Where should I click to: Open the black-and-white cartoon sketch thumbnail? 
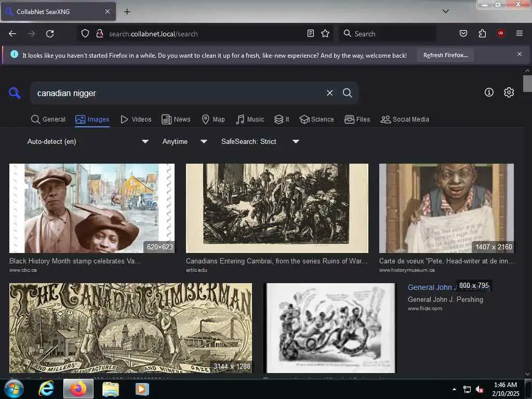tap(329, 328)
